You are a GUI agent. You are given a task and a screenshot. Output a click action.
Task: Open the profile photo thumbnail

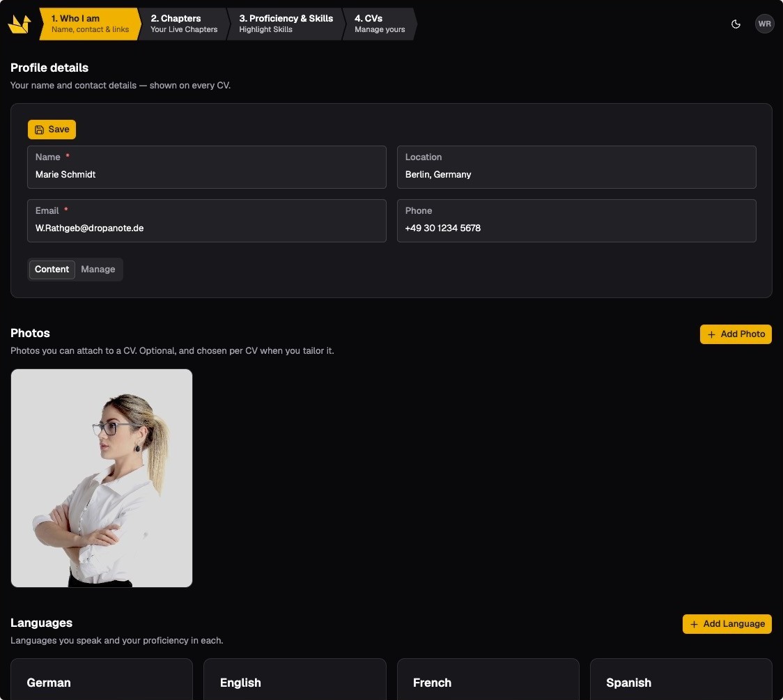click(102, 478)
